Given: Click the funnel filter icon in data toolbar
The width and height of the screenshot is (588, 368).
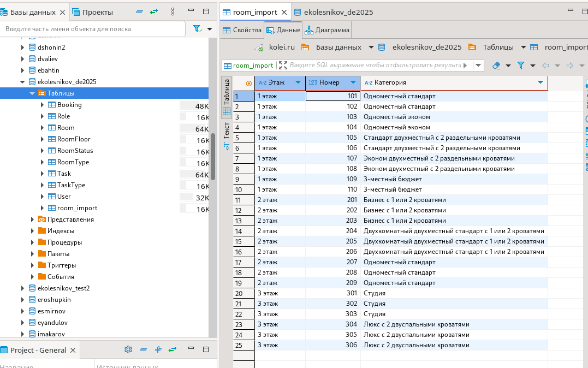Looking at the screenshot, I should tap(521, 66).
